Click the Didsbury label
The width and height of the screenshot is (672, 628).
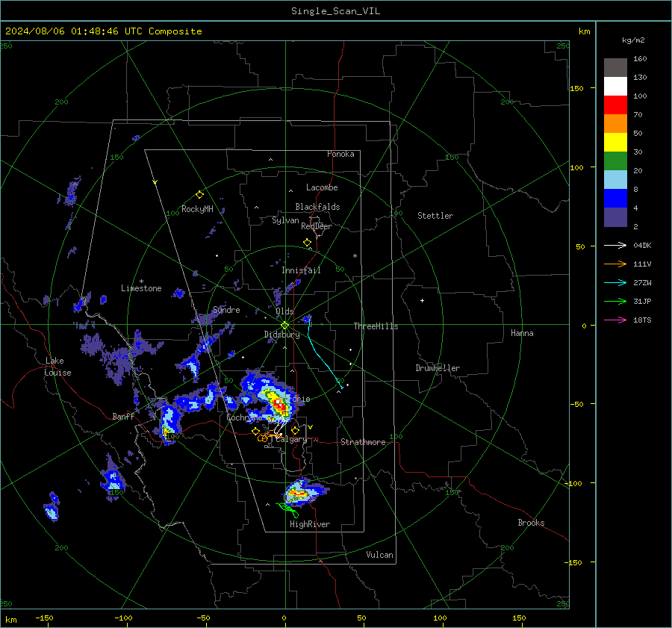pos(281,335)
